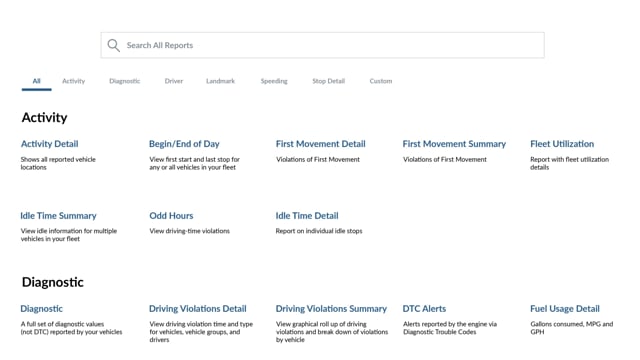Open Driving Violations Summary report
Viewport: 640px width, 360px height.
tap(331, 309)
